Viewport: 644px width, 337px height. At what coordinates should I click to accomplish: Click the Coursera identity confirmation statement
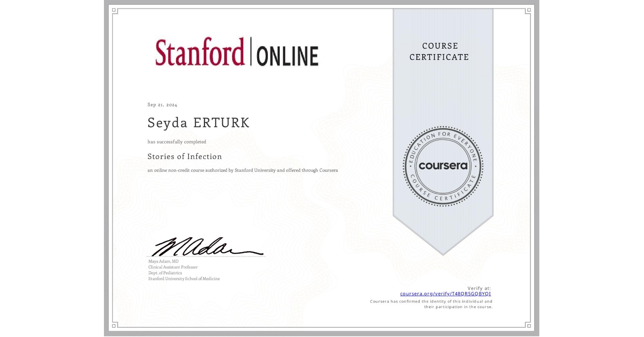(432, 304)
